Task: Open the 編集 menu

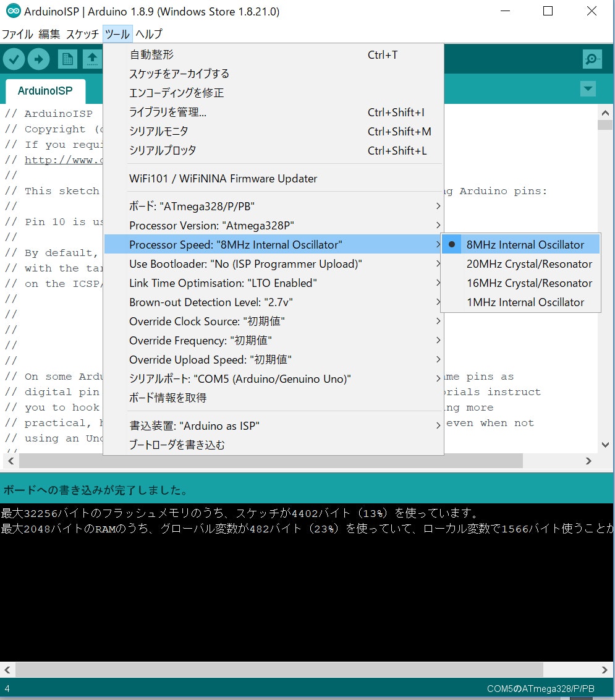Action: [x=49, y=34]
